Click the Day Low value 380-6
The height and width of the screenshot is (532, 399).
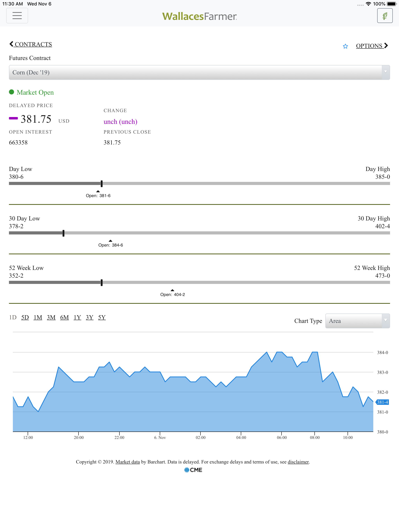16,177
